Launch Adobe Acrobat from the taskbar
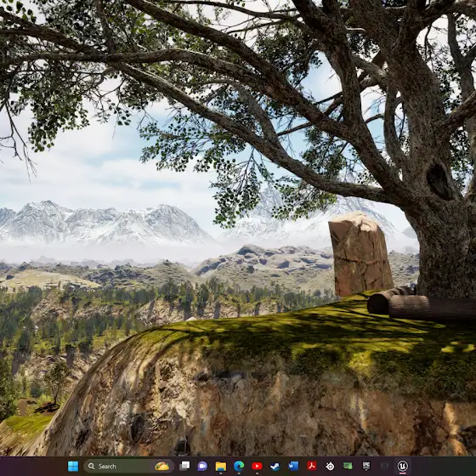 [x=311, y=466]
